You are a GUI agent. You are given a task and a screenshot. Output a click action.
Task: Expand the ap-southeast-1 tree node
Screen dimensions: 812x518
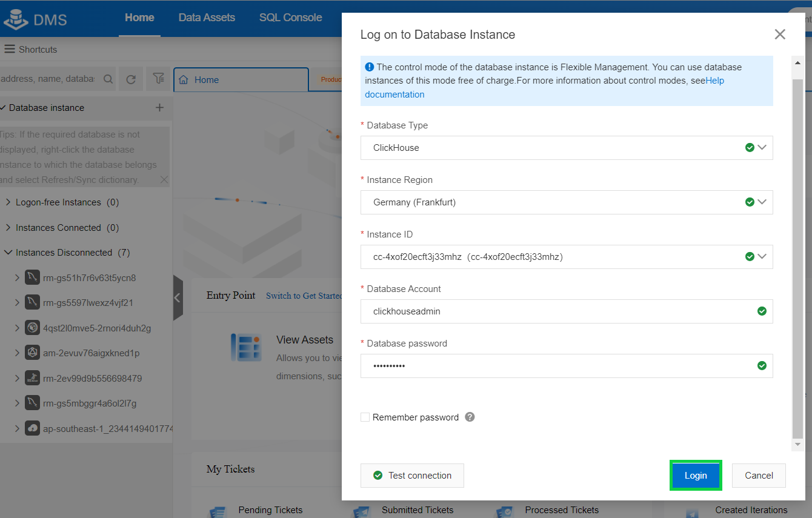click(x=17, y=429)
